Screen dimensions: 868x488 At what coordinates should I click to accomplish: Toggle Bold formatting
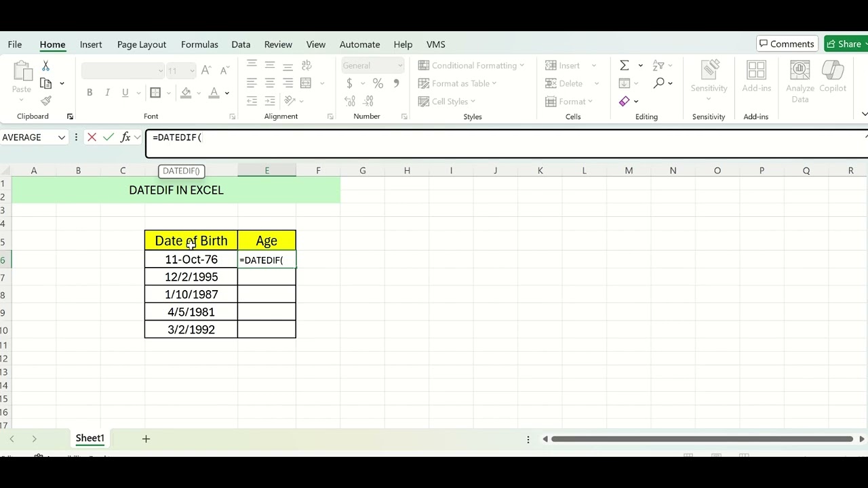tap(90, 93)
